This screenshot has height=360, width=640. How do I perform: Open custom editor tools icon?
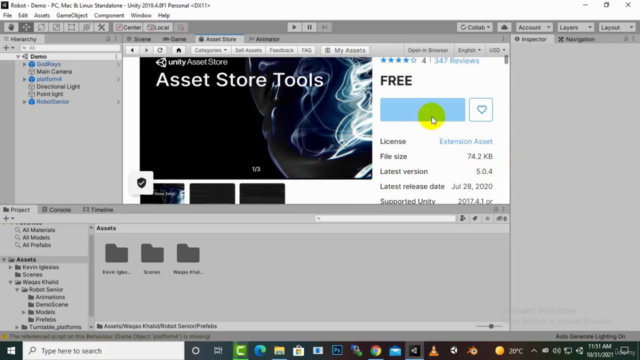pyautogui.click(x=102, y=27)
